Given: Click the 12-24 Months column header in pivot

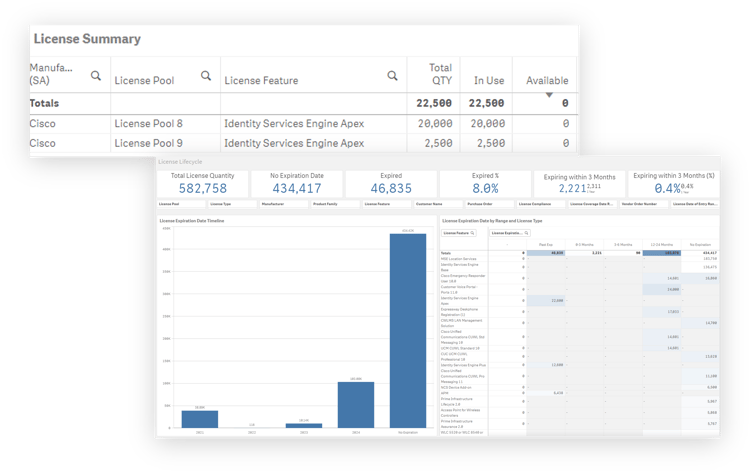Looking at the screenshot, I should tap(662, 245).
